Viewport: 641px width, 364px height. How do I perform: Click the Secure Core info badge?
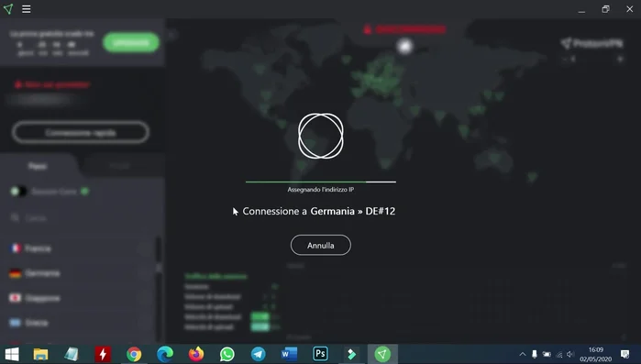85,192
